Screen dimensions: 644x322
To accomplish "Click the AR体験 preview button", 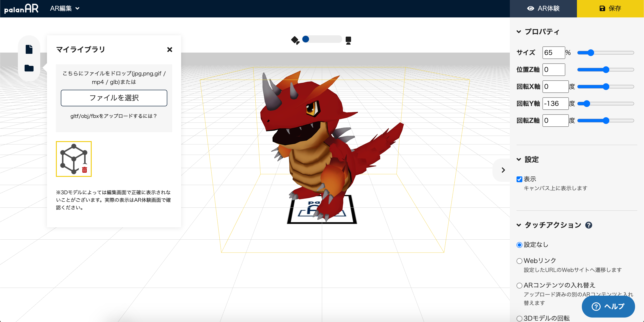I will click(543, 8).
